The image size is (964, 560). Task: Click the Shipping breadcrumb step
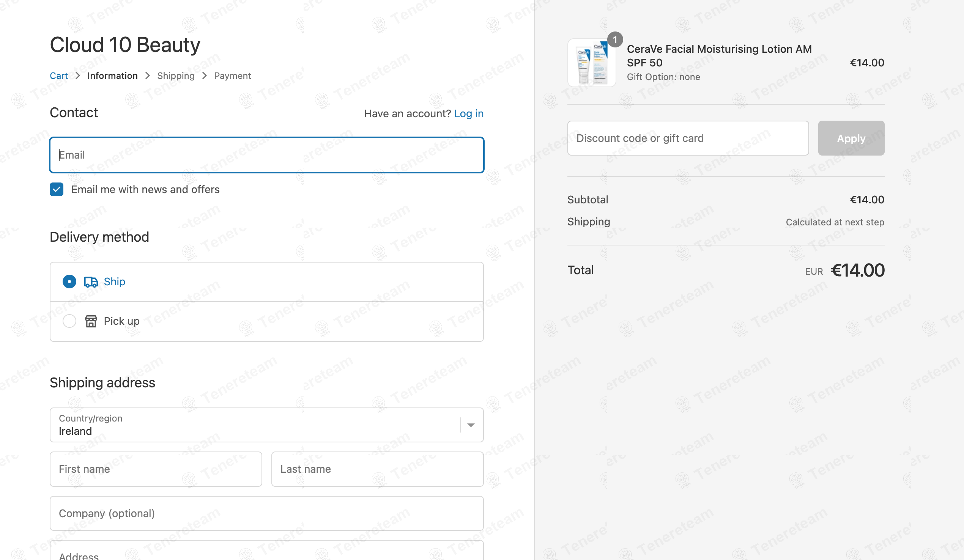176,76
